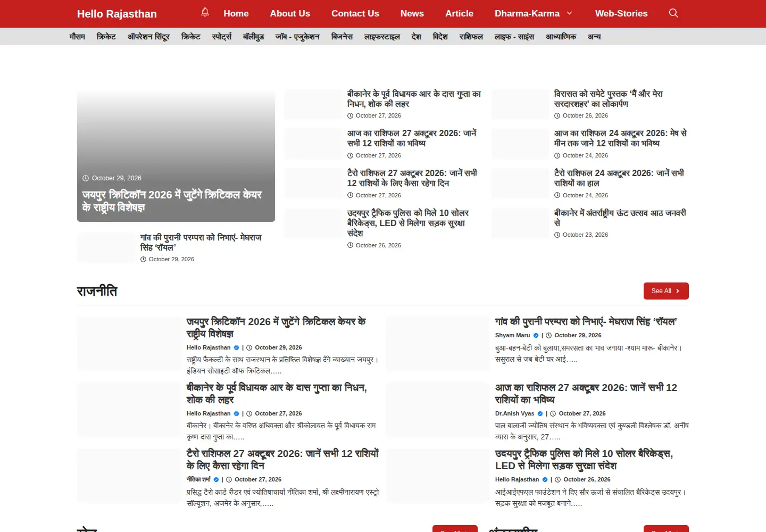This screenshot has height=532, width=766.
Task: Go to About Us page
Action: pyautogui.click(x=290, y=13)
